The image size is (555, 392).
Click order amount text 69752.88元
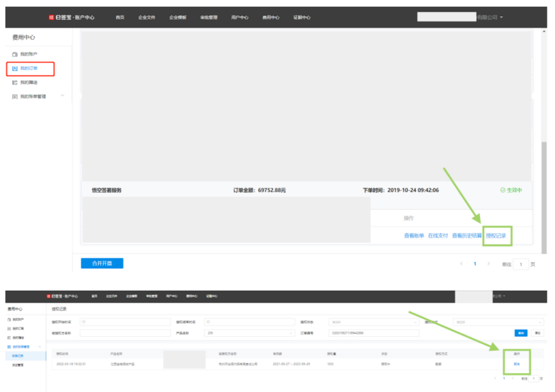tap(272, 190)
